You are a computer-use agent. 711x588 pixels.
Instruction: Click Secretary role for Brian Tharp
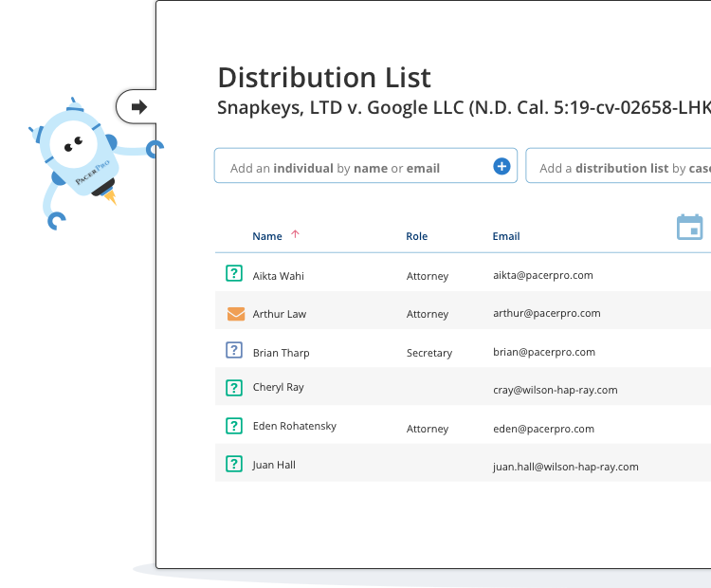(x=429, y=353)
